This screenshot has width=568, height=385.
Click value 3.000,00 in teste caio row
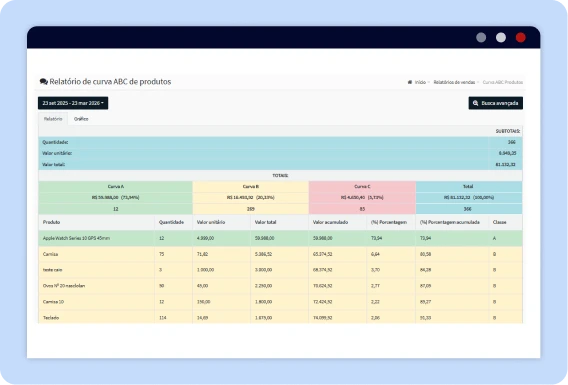point(263,270)
